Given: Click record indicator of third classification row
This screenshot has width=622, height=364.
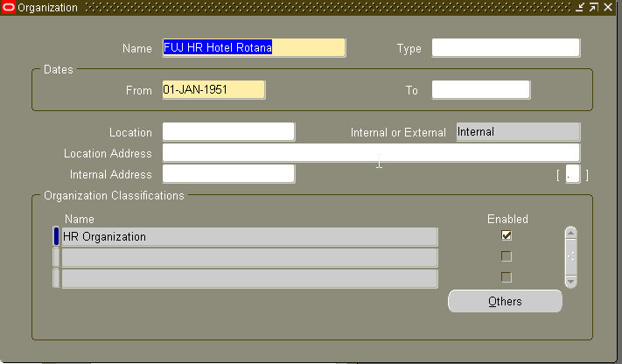Looking at the screenshot, I should click(56, 278).
